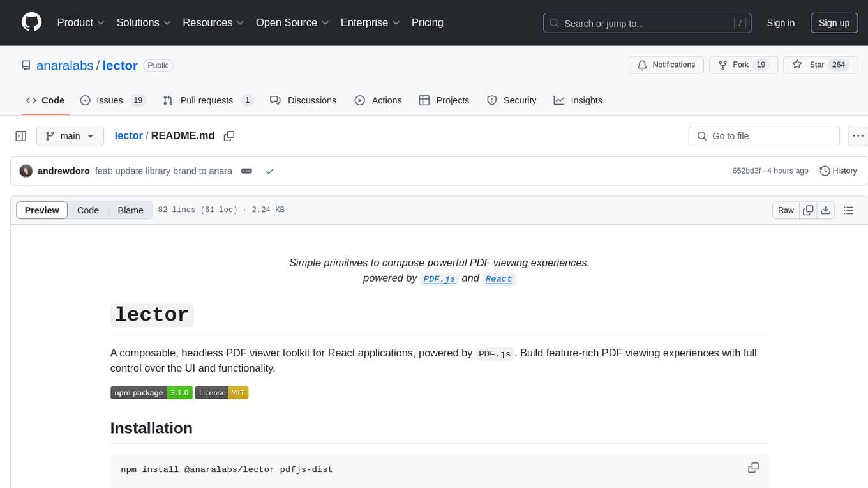Open the Pull requests tab
Image resolution: width=868 pixels, height=488 pixels.
point(208,100)
